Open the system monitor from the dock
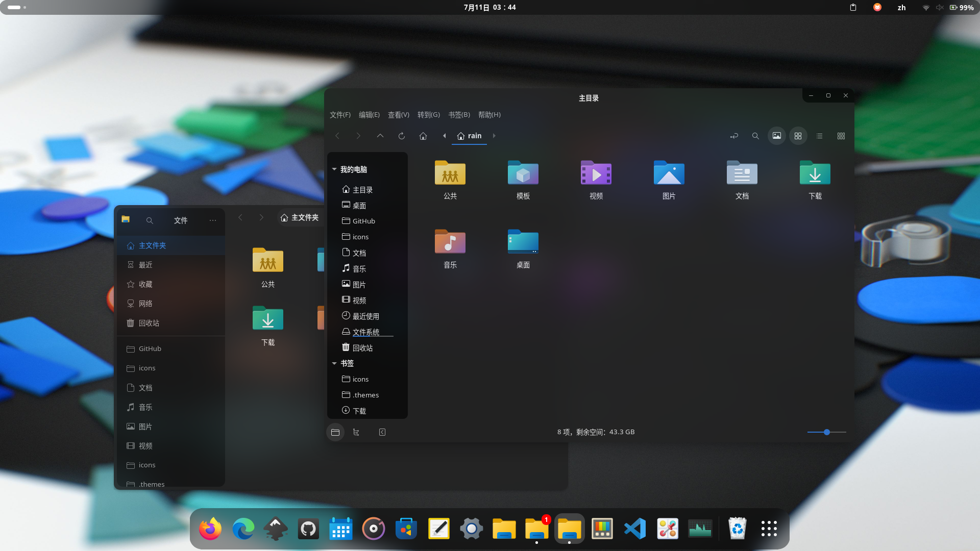The width and height of the screenshot is (980, 551). coord(700,529)
